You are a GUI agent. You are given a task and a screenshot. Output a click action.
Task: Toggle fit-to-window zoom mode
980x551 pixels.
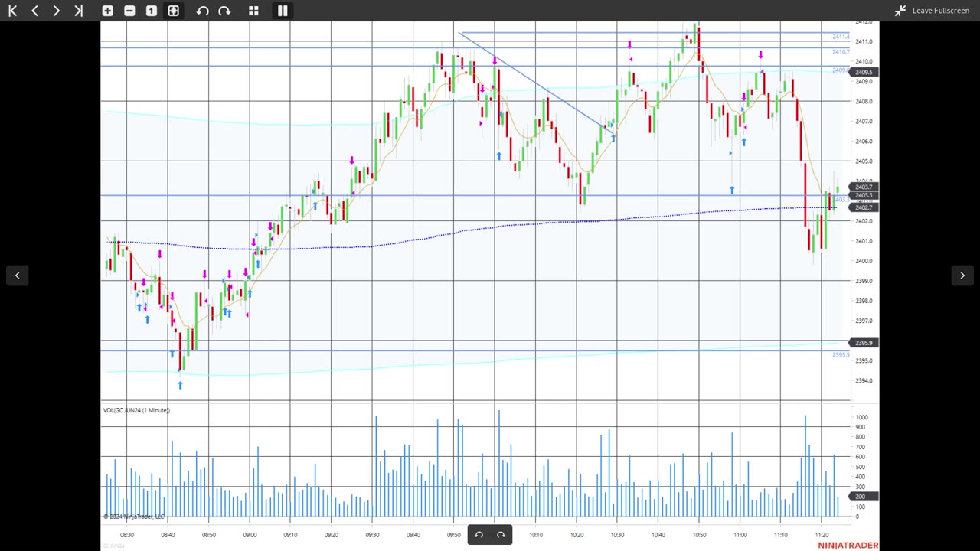pos(174,11)
